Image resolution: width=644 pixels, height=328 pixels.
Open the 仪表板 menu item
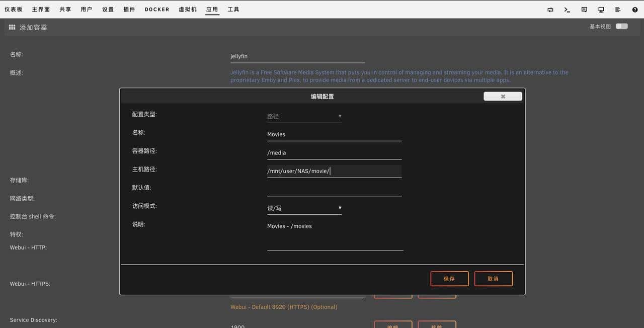[13, 9]
